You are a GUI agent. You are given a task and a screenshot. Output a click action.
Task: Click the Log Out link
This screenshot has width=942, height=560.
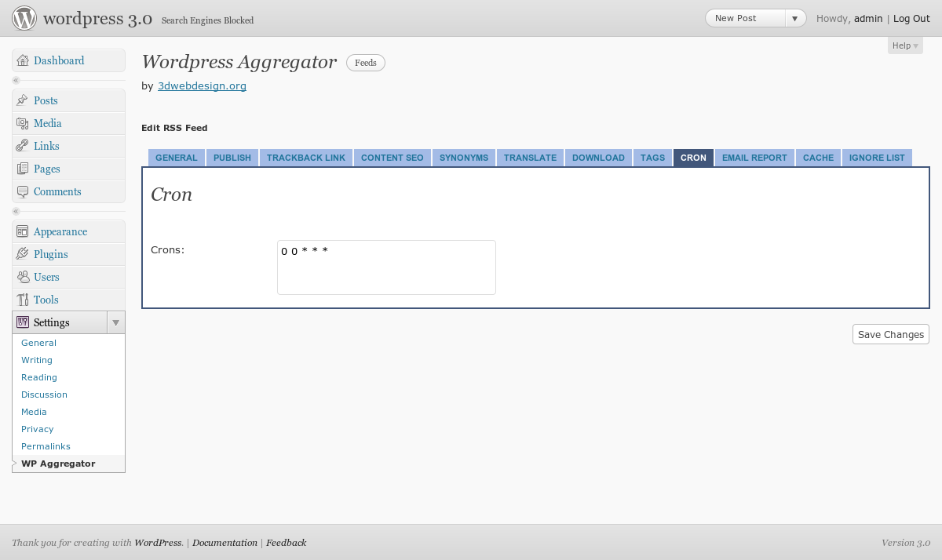(x=911, y=18)
